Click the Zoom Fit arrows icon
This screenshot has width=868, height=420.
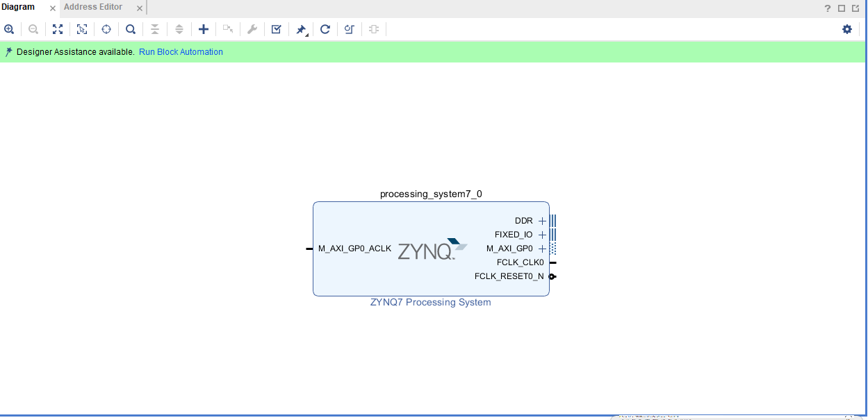tap(58, 29)
